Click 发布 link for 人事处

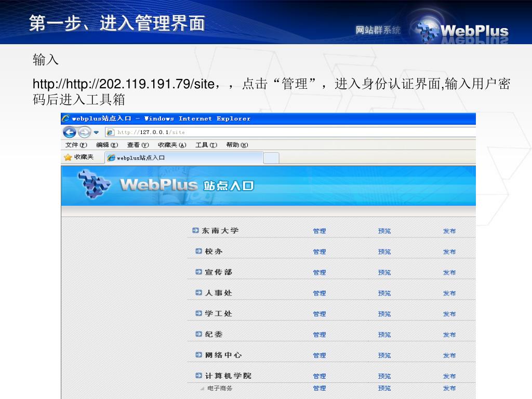[449, 293]
